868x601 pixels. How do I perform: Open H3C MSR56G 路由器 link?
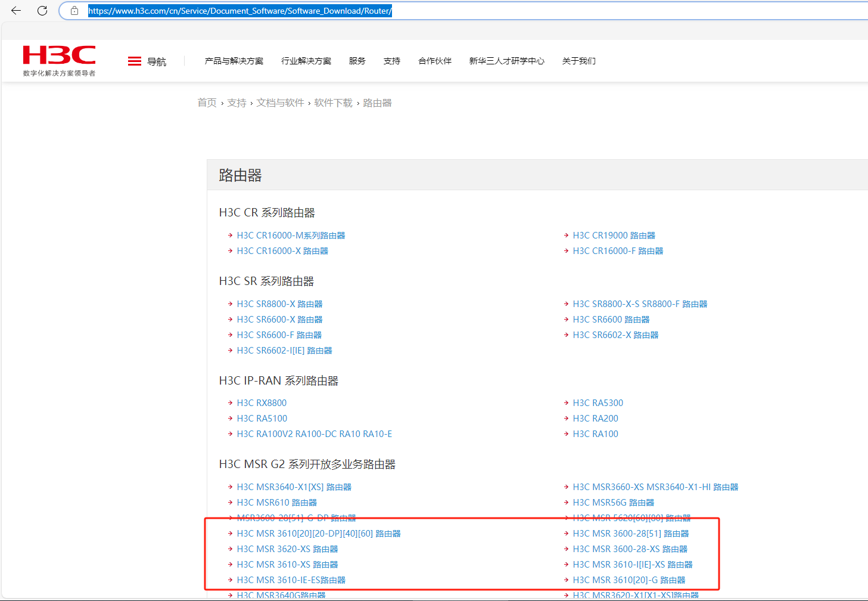pos(614,503)
